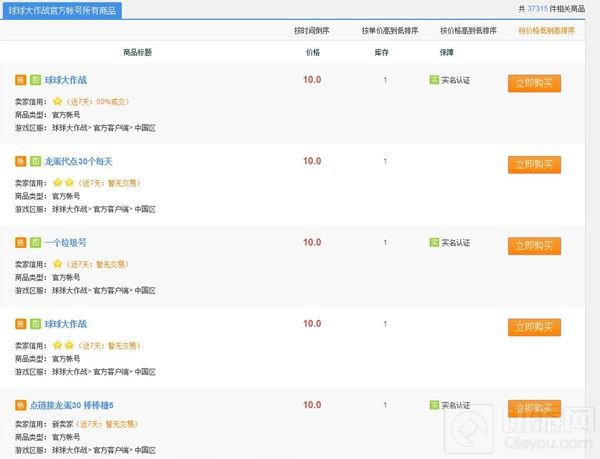Click seller credit star of 一个垃圾号
The width and height of the screenshot is (600, 459).
pyautogui.click(x=57, y=264)
